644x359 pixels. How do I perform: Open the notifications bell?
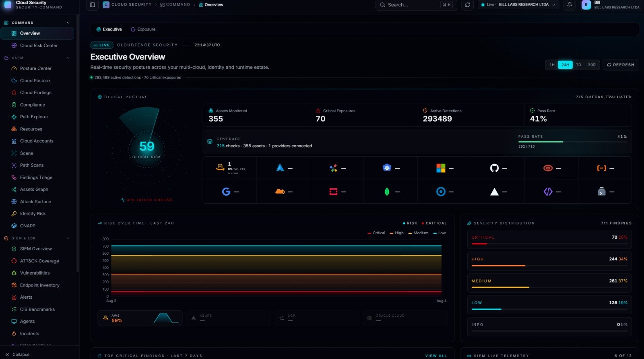click(x=570, y=5)
